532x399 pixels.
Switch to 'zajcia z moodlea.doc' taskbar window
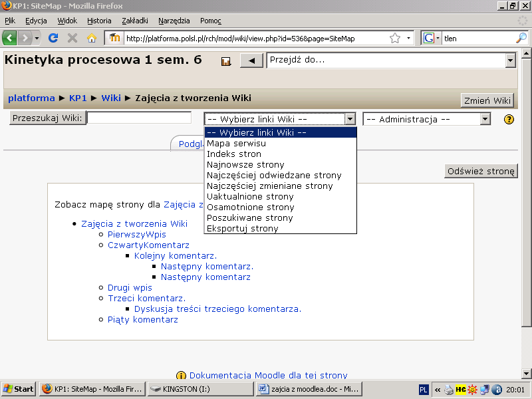click(309, 389)
